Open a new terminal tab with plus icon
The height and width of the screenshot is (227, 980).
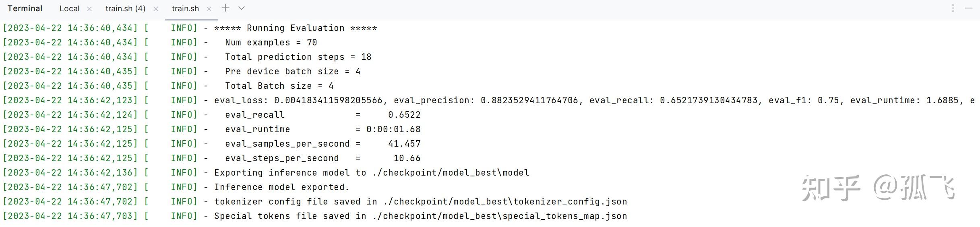click(x=225, y=8)
